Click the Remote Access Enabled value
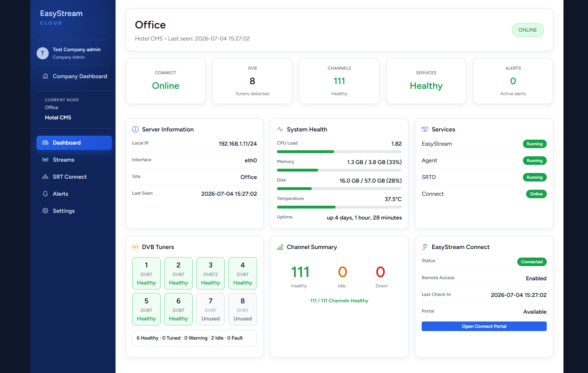The width and height of the screenshot is (588, 373). 536,278
